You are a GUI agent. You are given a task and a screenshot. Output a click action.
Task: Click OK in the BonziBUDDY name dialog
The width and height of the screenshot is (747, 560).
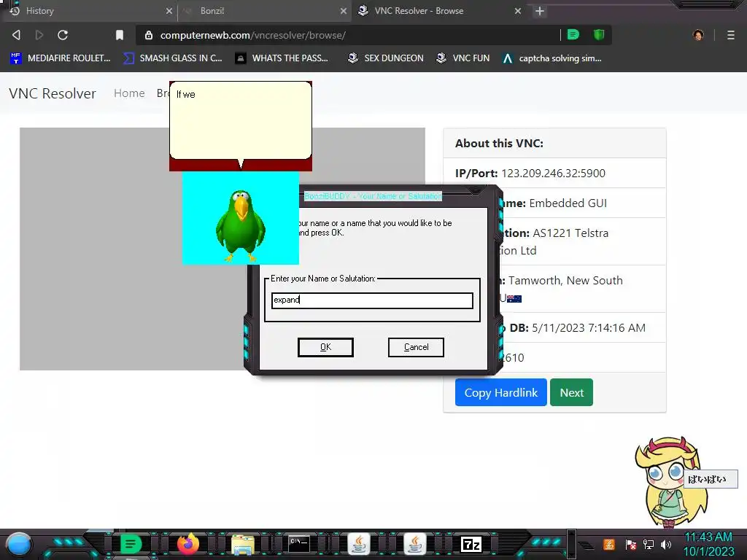(x=325, y=347)
